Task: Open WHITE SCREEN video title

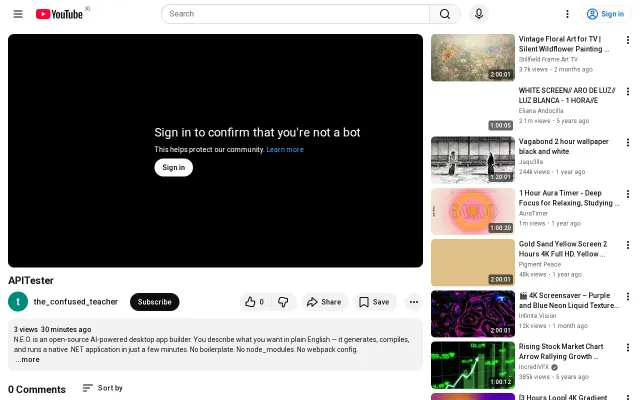Action: pyautogui.click(x=567, y=95)
